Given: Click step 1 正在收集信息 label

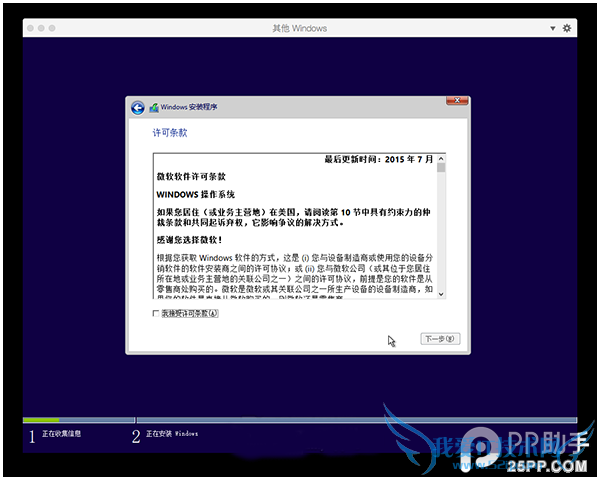Looking at the screenshot, I should click(x=61, y=434).
